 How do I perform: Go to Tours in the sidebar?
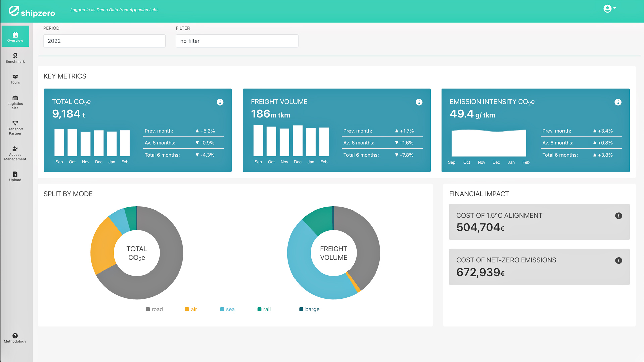tap(15, 79)
